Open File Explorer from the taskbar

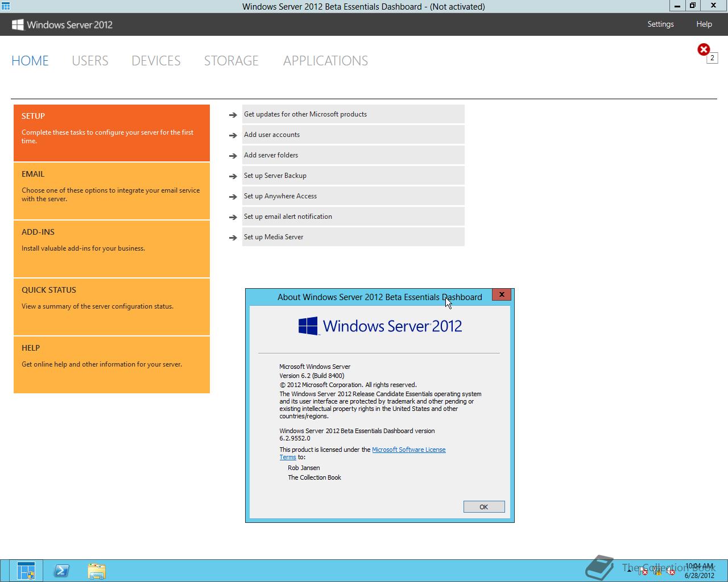tap(97, 571)
